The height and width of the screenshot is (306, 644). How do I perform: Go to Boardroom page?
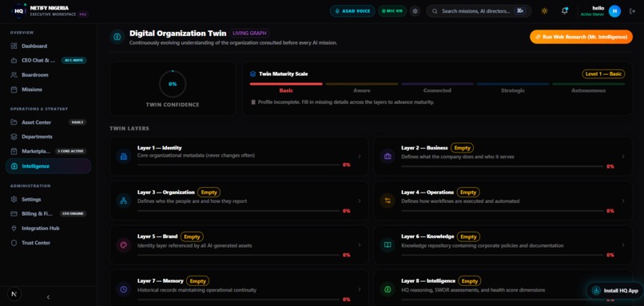pyautogui.click(x=49, y=75)
